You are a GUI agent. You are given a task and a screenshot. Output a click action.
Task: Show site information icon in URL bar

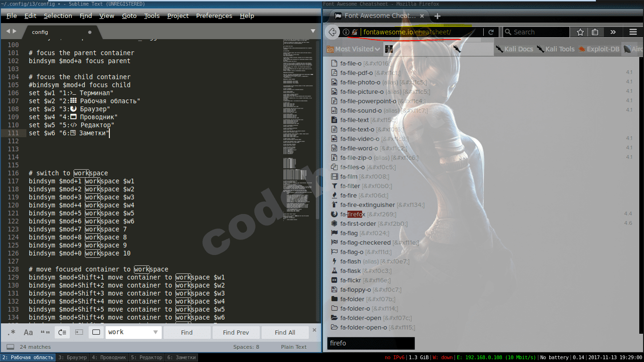346,32
